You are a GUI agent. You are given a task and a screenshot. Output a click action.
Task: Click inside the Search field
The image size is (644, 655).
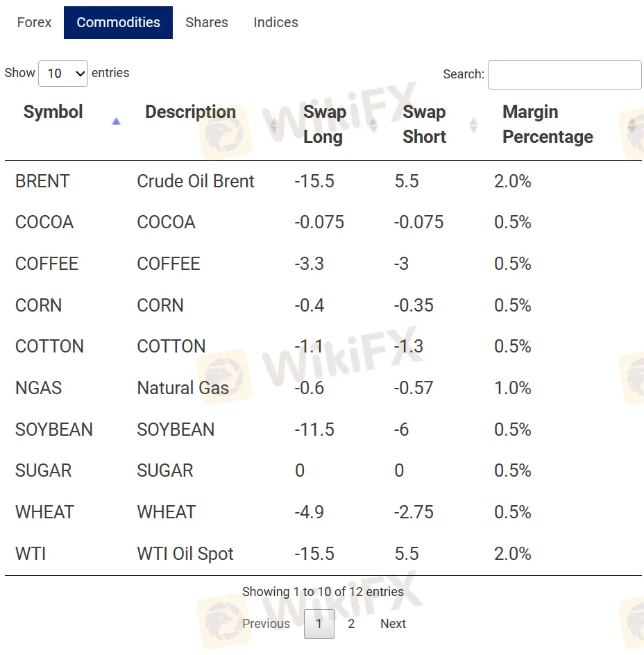click(564, 75)
